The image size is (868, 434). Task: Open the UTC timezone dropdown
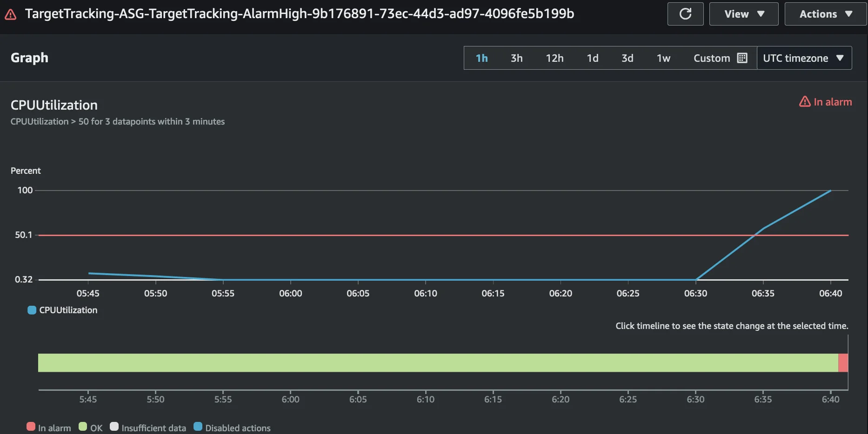(x=804, y=58)
